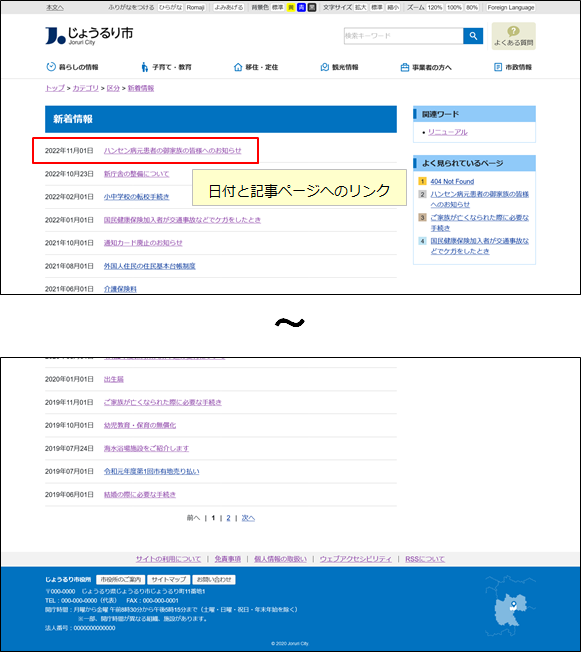The height and width of the screenshot is (652, 581).
Task: Open ご家族が亡くなられた article dated 2019年11月01日
Action: pyautogui.click(x=163, y=403)
